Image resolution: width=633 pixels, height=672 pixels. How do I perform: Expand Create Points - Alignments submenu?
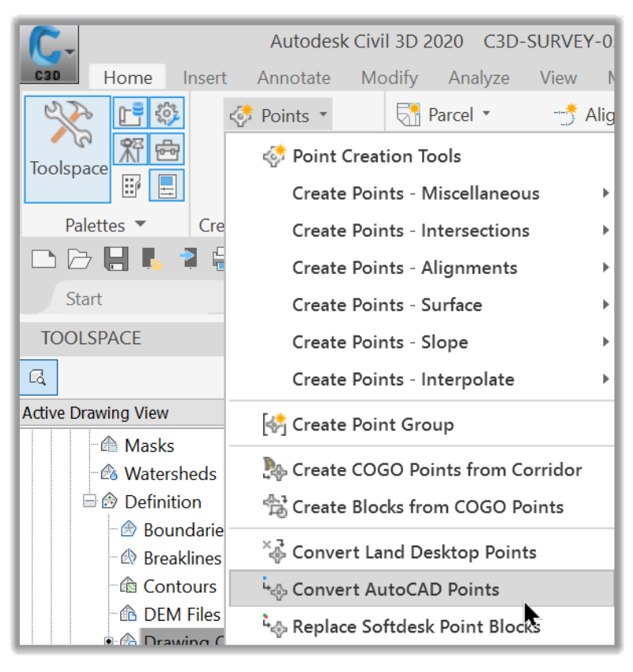tap(421, 268)
